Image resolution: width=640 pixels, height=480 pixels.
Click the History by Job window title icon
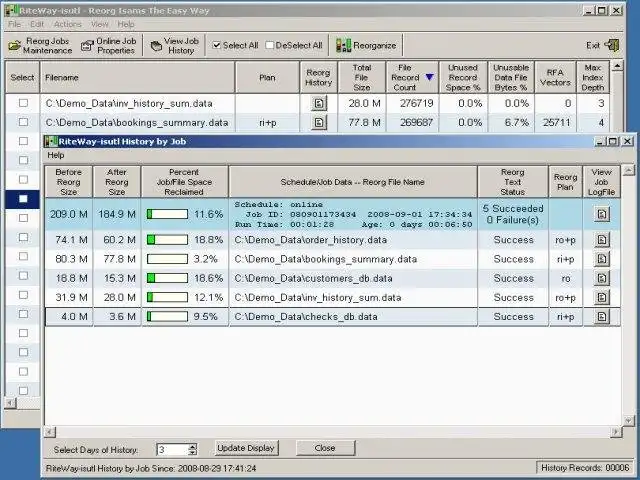coord(51,142)
